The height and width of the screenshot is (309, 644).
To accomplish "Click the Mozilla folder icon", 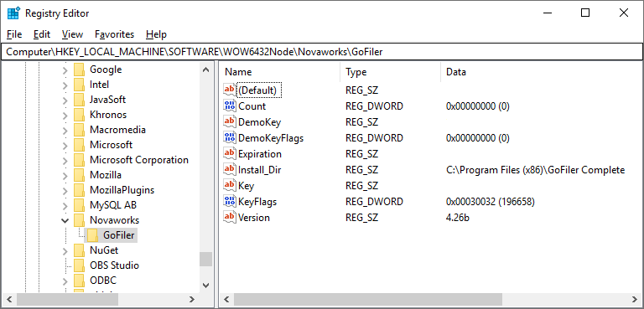I will (x=80, y=175).
